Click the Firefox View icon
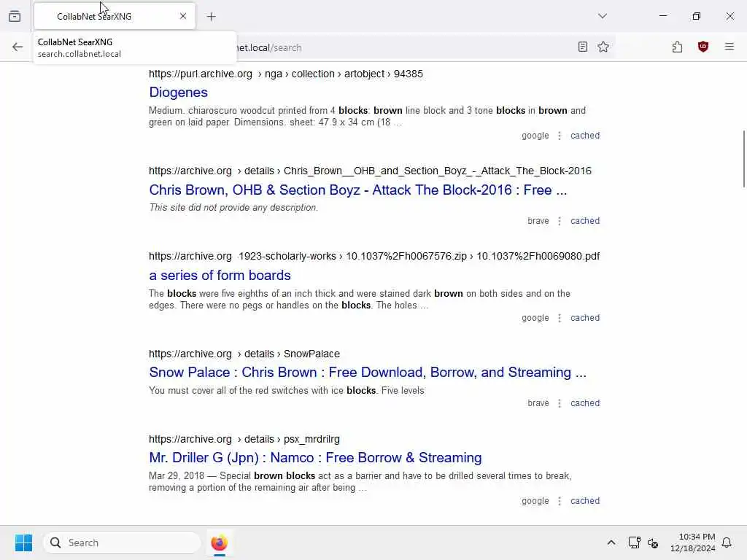Screen dimensions: 747x560 [x=15, y=16]
